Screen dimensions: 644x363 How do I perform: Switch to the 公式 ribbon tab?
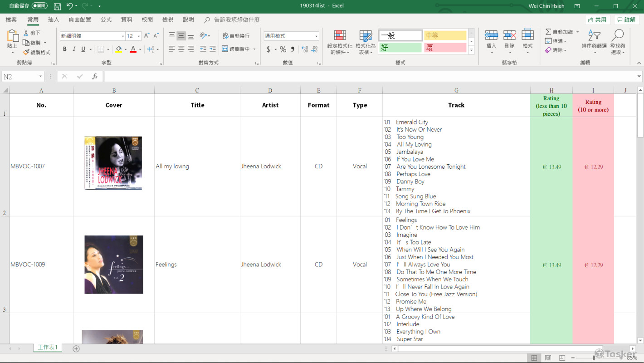tap(106, 20)
